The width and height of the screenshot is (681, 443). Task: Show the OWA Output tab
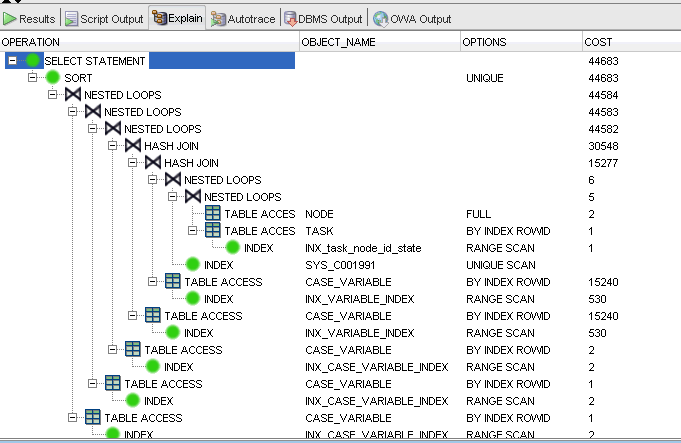point(411,19)
